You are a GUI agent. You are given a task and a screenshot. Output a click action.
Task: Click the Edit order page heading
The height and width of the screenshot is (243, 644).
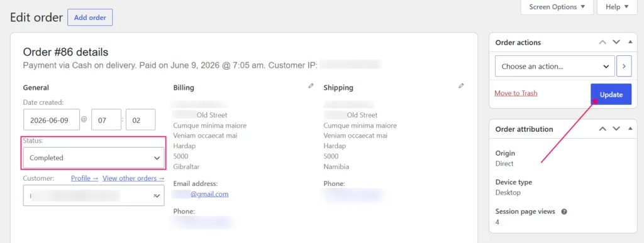click(36, 18)
